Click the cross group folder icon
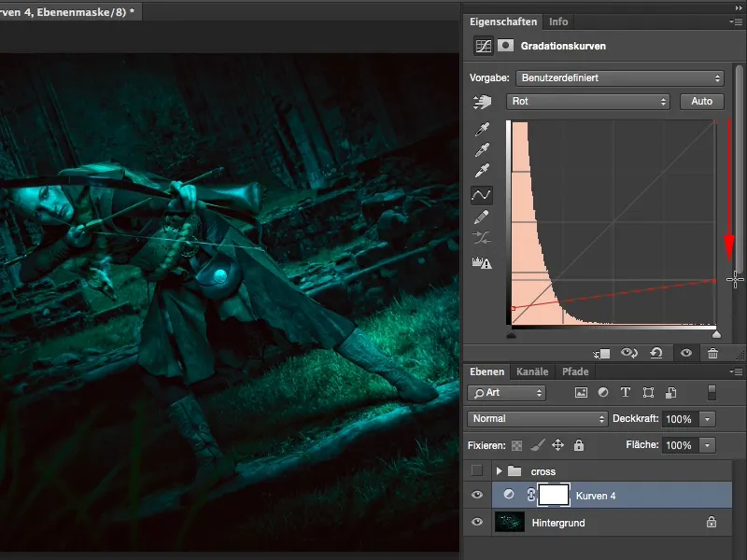The height and width of the screenshot is (560, 747). 514,471
